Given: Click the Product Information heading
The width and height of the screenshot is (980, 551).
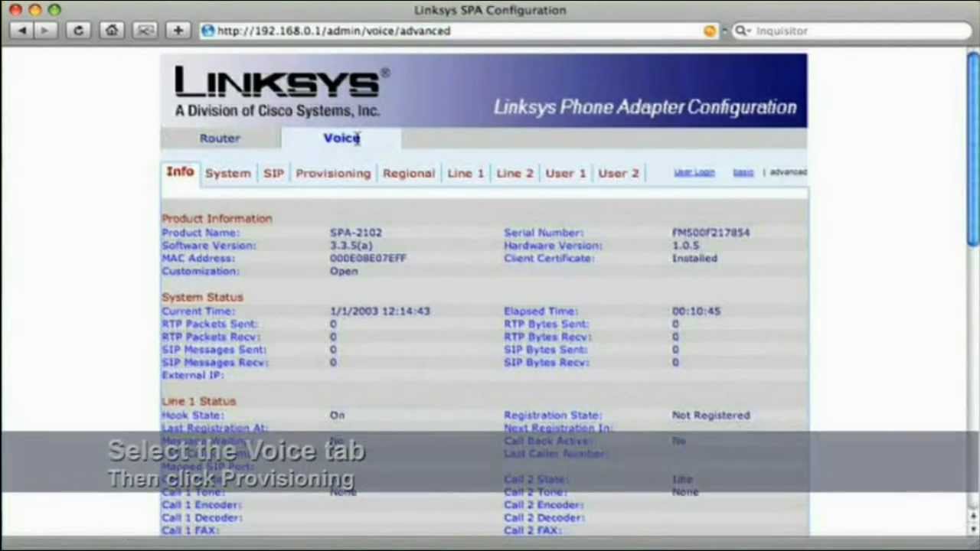Looking at the screenshot, I should tap(217, 219).
